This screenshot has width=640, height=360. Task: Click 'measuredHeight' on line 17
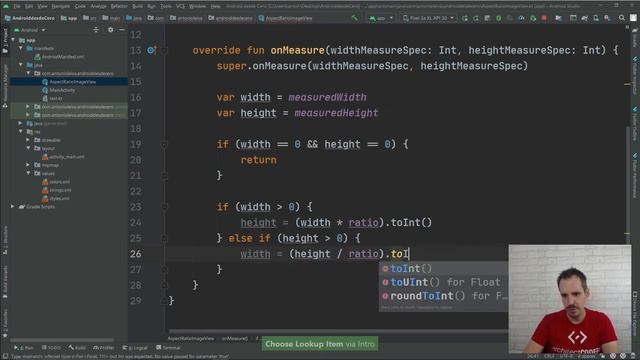pos(336,113)
